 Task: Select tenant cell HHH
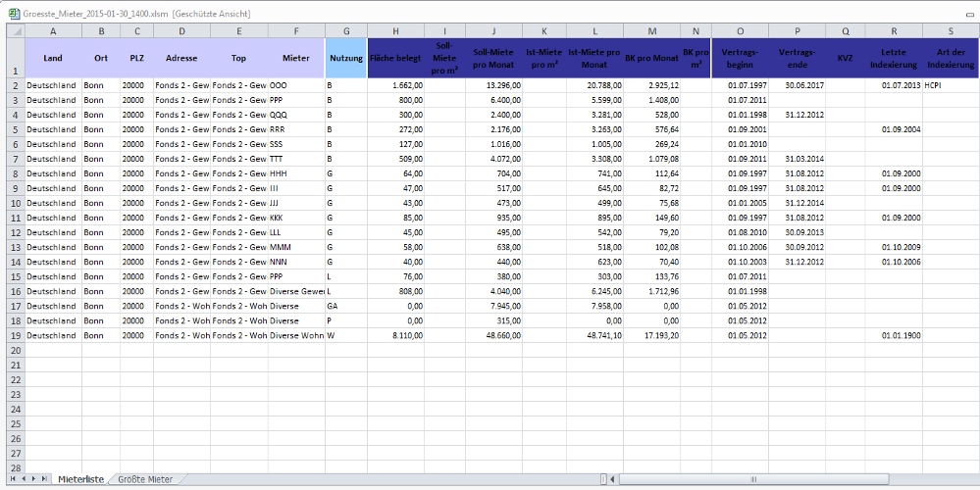(296, 173)
